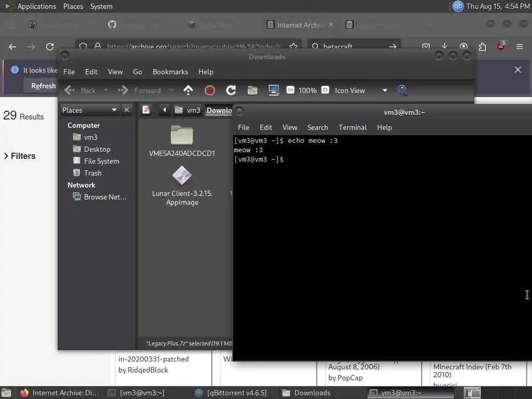532x399 pixels.
Task: Open search magnifier in file manager
Action: tap(402, 90)
